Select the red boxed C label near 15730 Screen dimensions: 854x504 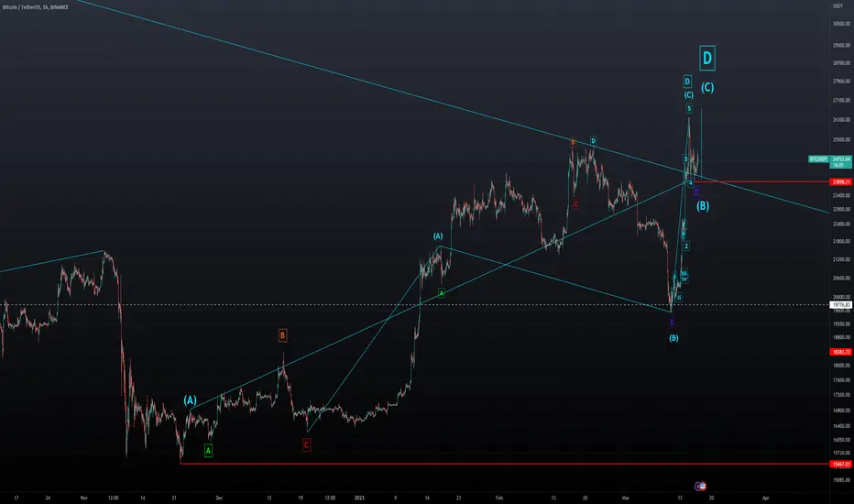306,445
